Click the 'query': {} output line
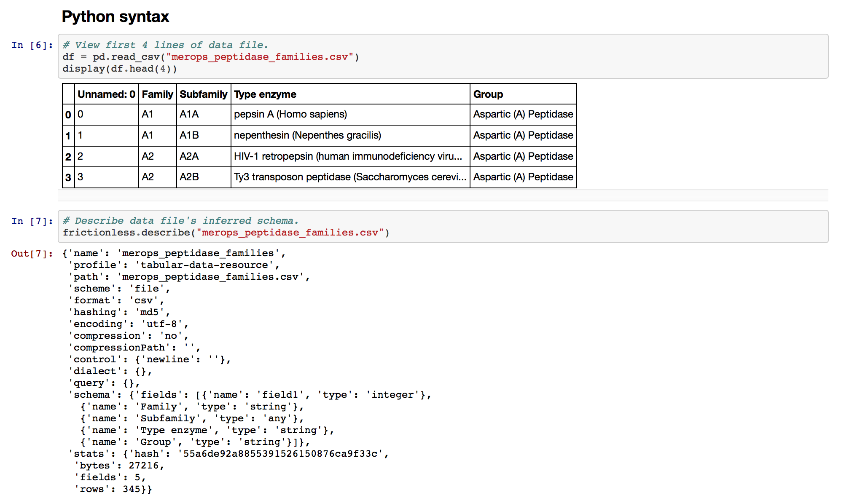The image size is (868, 498). [x=104, y=383]
